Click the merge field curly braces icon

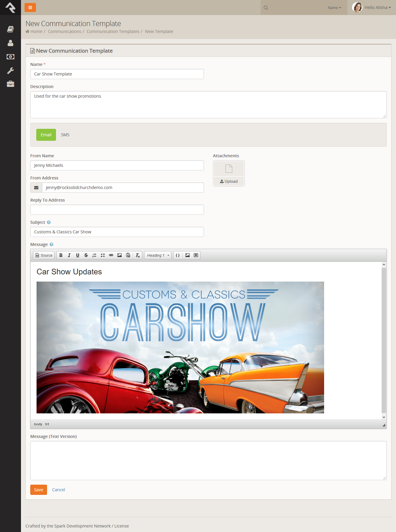point(178,255)
